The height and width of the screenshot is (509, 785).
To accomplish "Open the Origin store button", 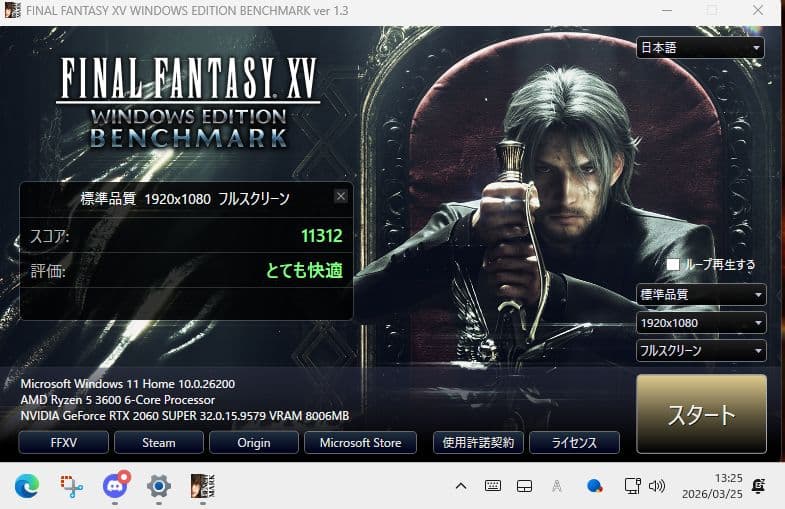I will coord(254,443).
